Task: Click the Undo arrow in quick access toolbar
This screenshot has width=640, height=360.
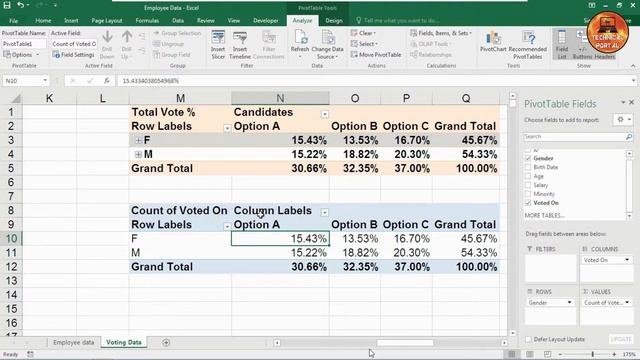Action: pos(20,5)
